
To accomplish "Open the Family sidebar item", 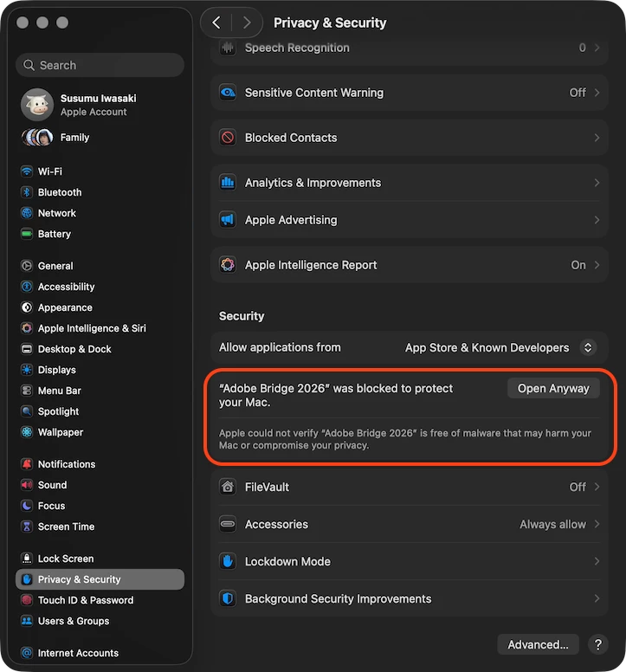I will point(100,138).
